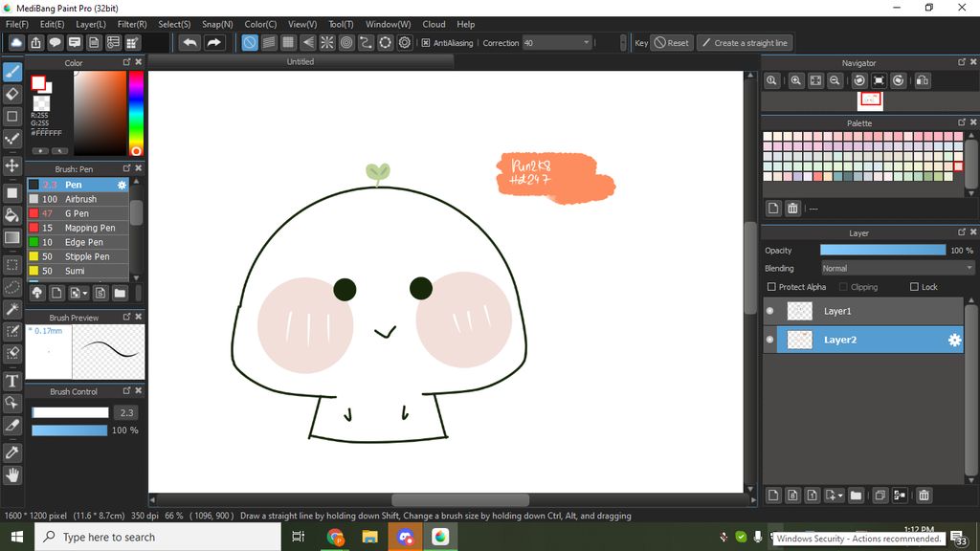Open the Correction value dropdown
Image resolution: width=980 pixels, height=551 pixels.
tap(587, 42)
